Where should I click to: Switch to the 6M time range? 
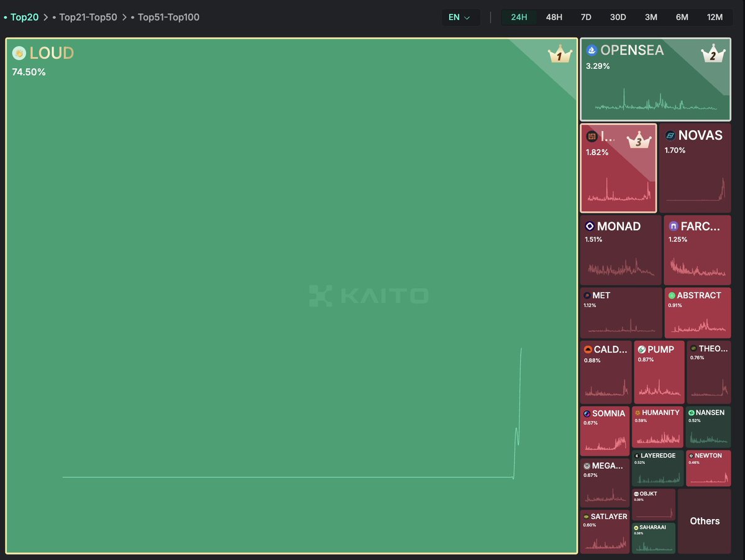coord(682,17)
